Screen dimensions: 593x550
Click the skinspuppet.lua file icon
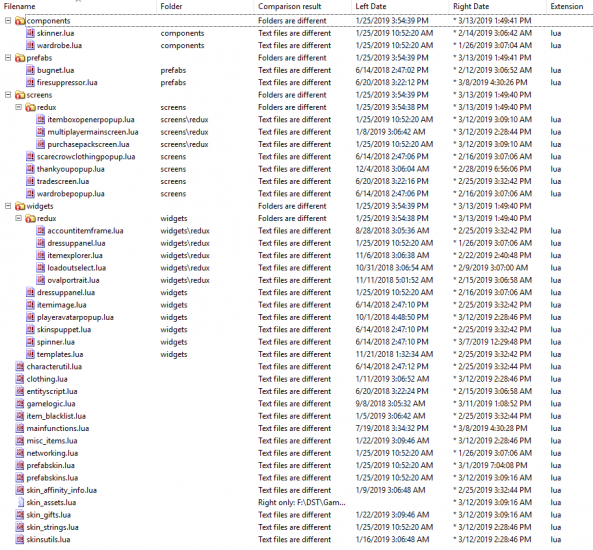click(x=30, y=330)
